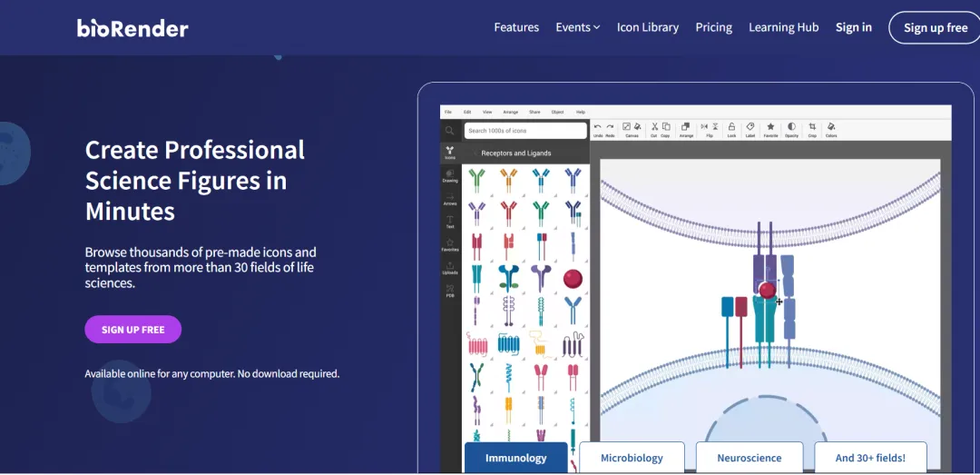Open the Object menu in app preview
Image resolution: width=980 pixels, height=475 pixels.
(x=557, y=112)
